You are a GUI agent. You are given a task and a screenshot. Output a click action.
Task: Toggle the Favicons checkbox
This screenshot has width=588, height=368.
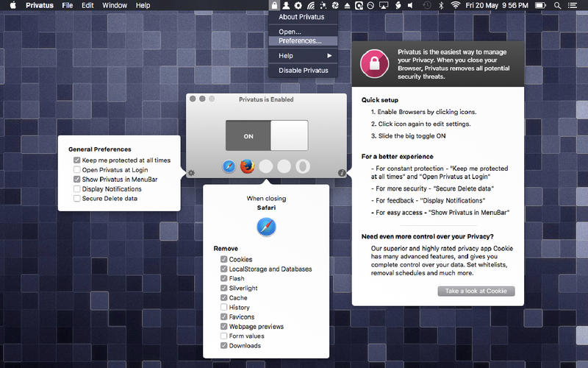[224, 316]
